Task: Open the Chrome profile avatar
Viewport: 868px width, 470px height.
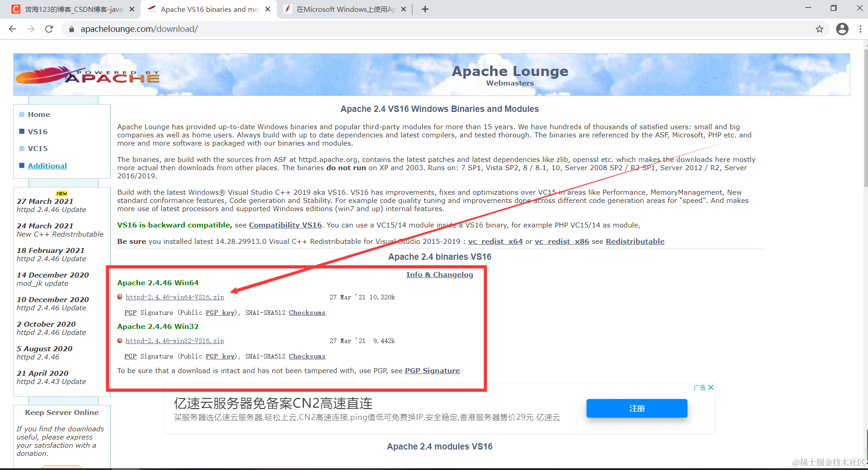Action: [842, 29]
